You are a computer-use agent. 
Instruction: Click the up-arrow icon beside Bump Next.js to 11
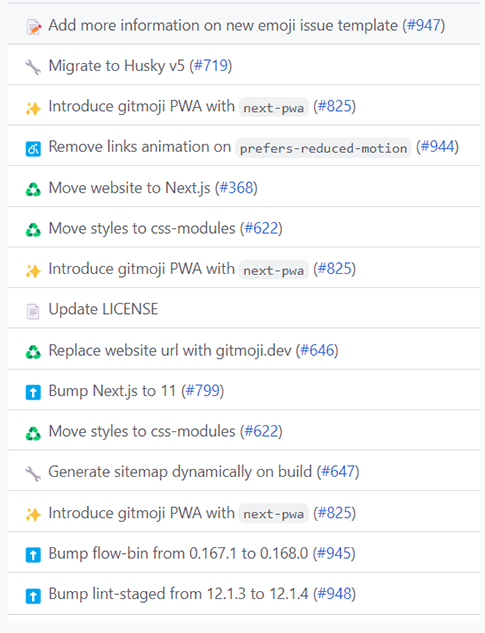click(34, 392)
